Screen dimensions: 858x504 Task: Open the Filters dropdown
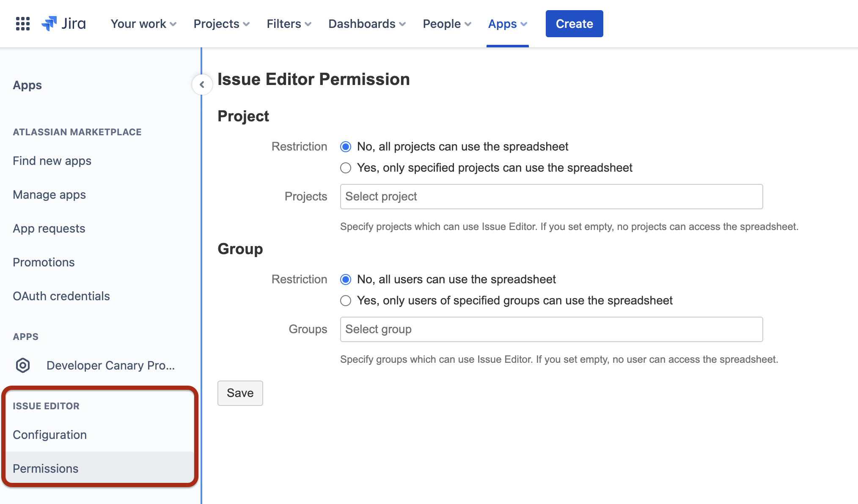point(289,24)
